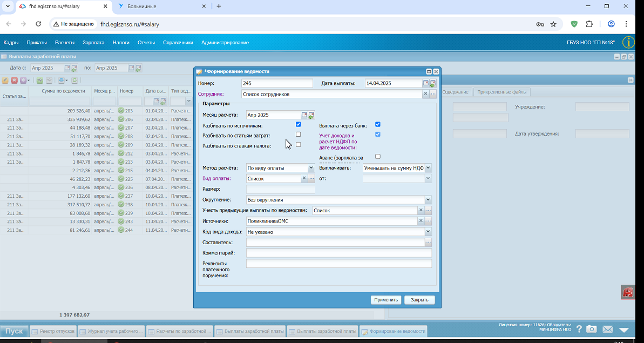Open the Справочники menu

pos(178,42)
